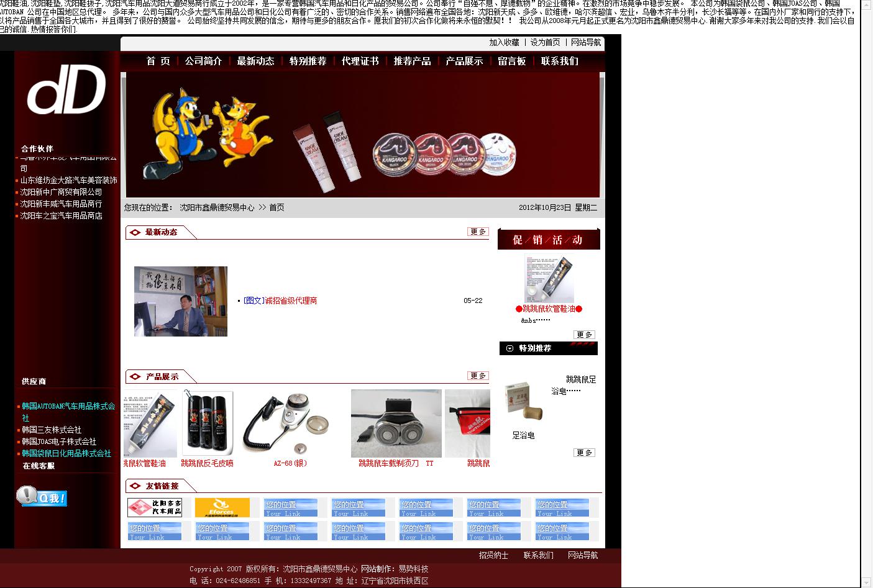Click 更多 in the 最新动态 section
873x588 pixels.
pyautogui.click(x=478, y=232)
